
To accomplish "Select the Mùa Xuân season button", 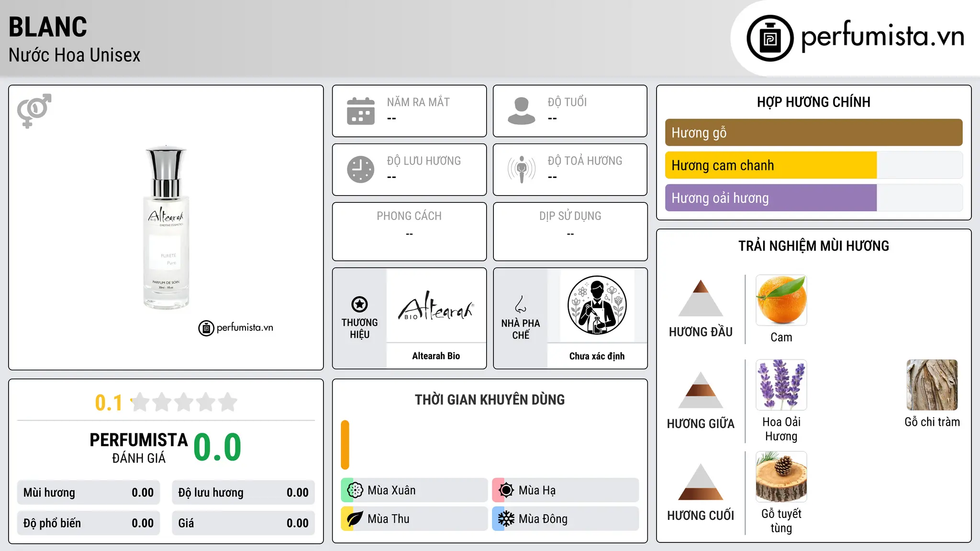I will 414,490.
